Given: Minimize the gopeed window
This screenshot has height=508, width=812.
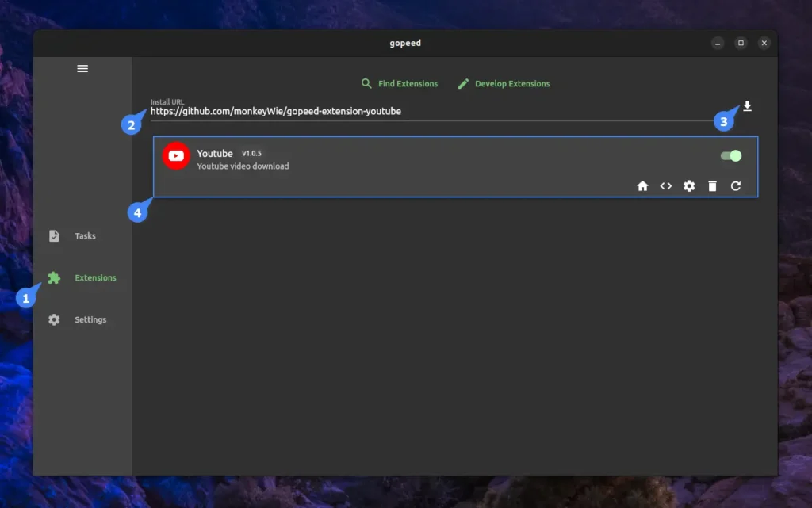Looking at the screenshot, I should (718, 43).
